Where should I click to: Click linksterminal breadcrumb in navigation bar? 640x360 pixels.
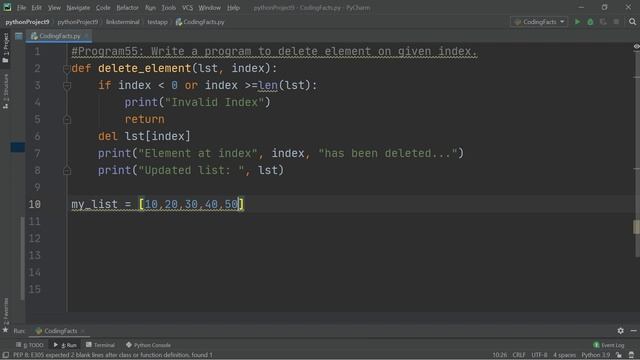point(122,22)
